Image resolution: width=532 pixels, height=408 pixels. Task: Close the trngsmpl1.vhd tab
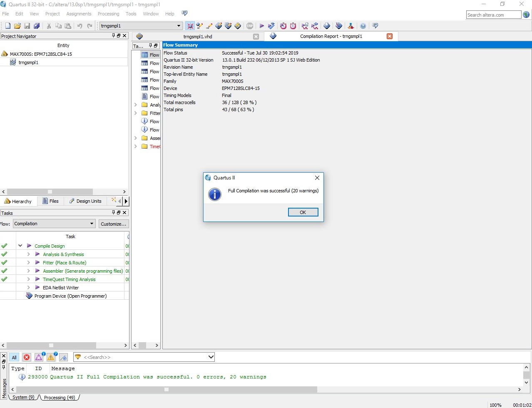[x=256, y=37]
